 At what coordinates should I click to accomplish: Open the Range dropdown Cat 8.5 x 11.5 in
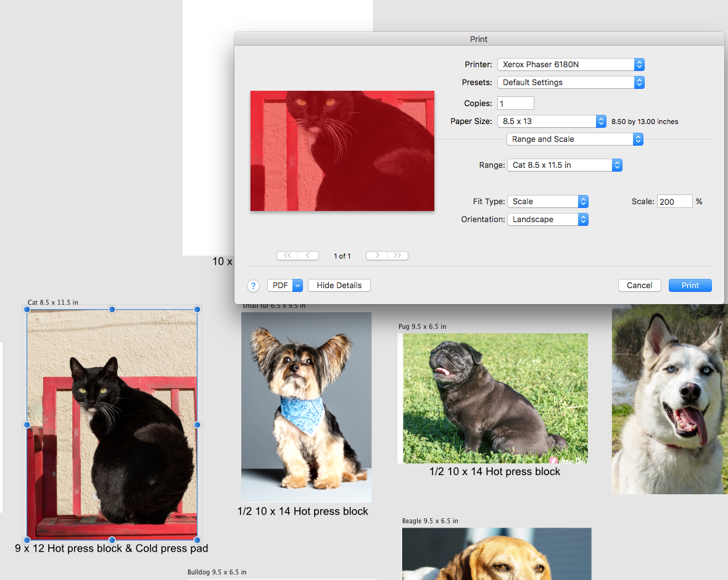(565, 165)
